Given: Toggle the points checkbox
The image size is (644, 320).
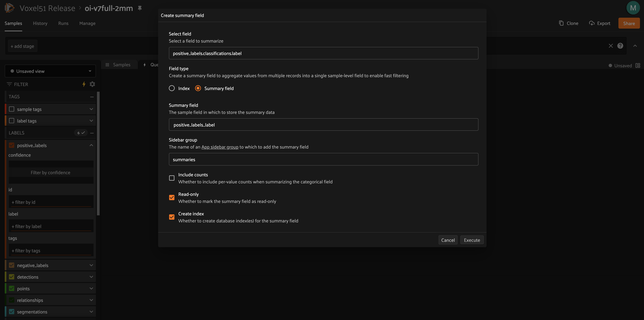Looking at the screenshot, I should pyautogui.click(x=11, y=289).
